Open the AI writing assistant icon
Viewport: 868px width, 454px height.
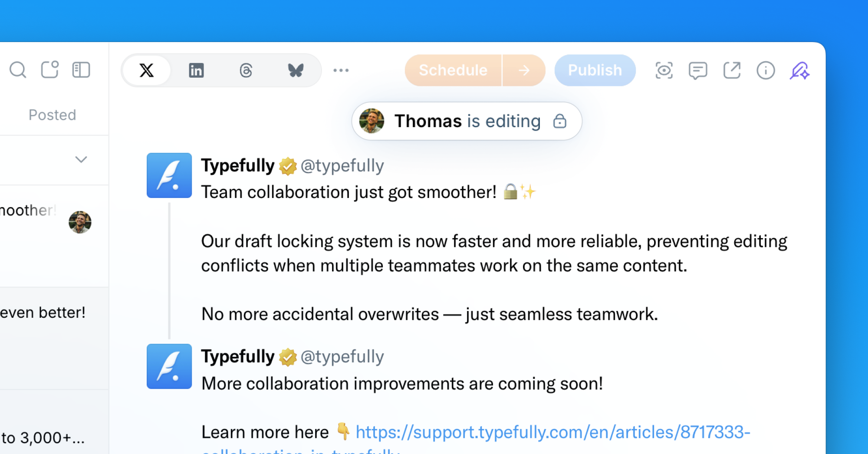coord(799,70)
